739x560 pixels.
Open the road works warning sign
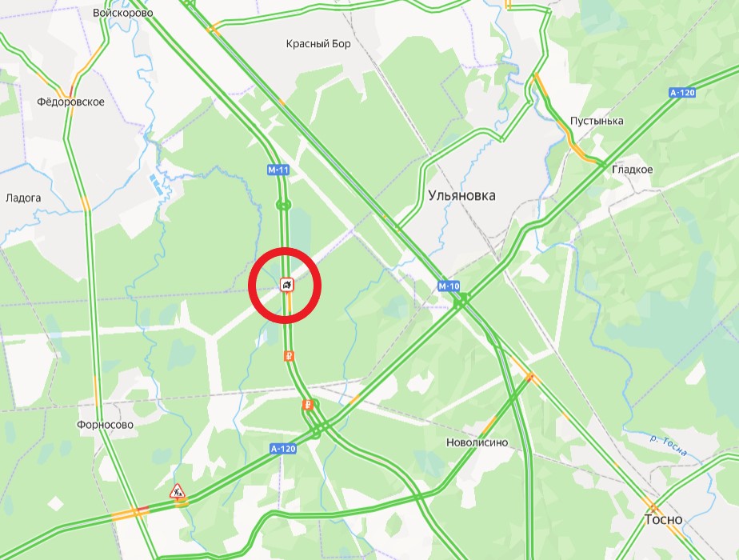coord(178,491)
